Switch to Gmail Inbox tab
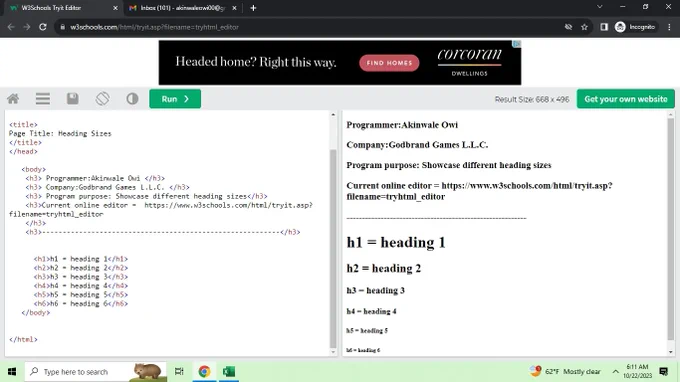 (x=182, y=8)
